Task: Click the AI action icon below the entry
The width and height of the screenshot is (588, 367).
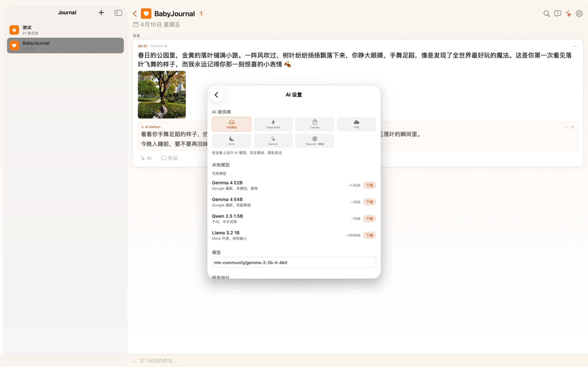Action: (146, 158)
